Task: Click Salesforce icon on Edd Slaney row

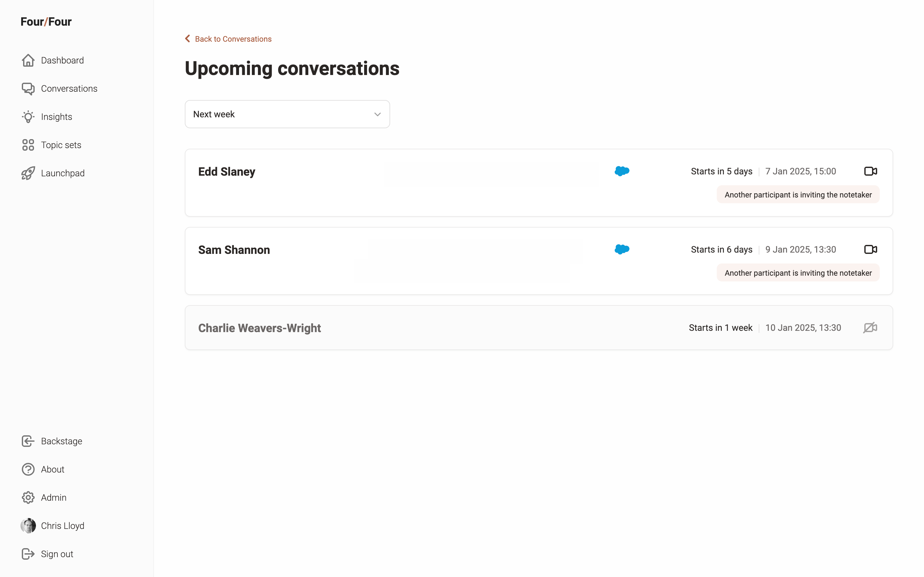Action: point(621,171)
